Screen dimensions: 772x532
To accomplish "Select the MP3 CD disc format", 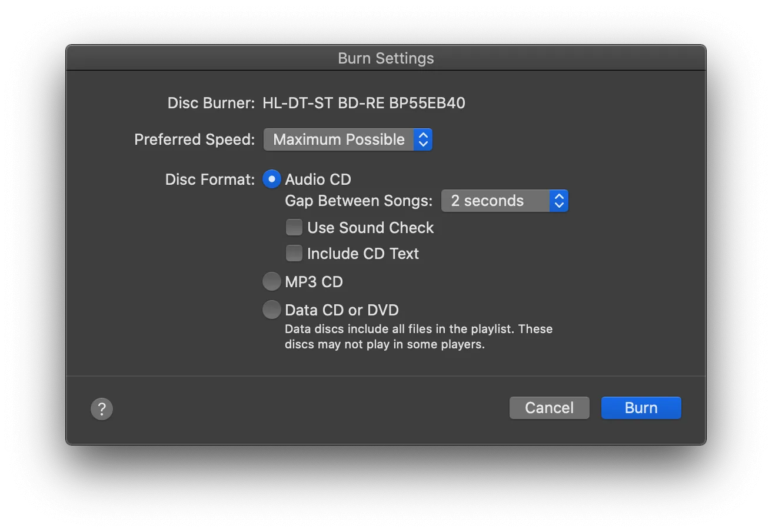I will click(272, 282).
